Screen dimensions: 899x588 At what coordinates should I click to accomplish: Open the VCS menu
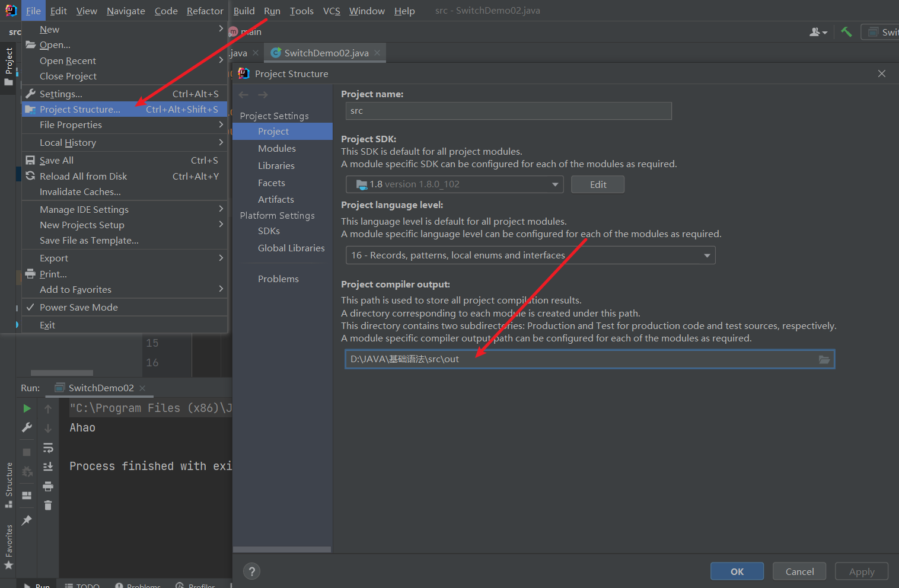point(331,11)
